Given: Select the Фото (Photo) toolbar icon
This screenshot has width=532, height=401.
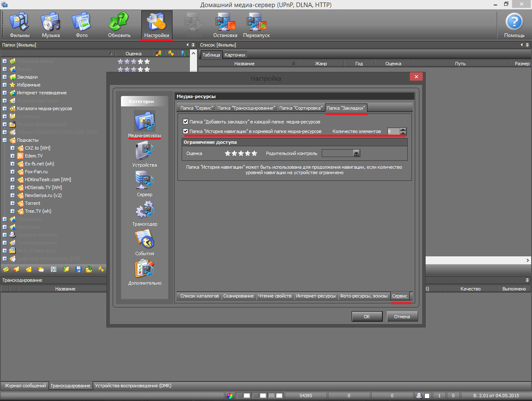Looking at the screenshot, I should 82,25.
